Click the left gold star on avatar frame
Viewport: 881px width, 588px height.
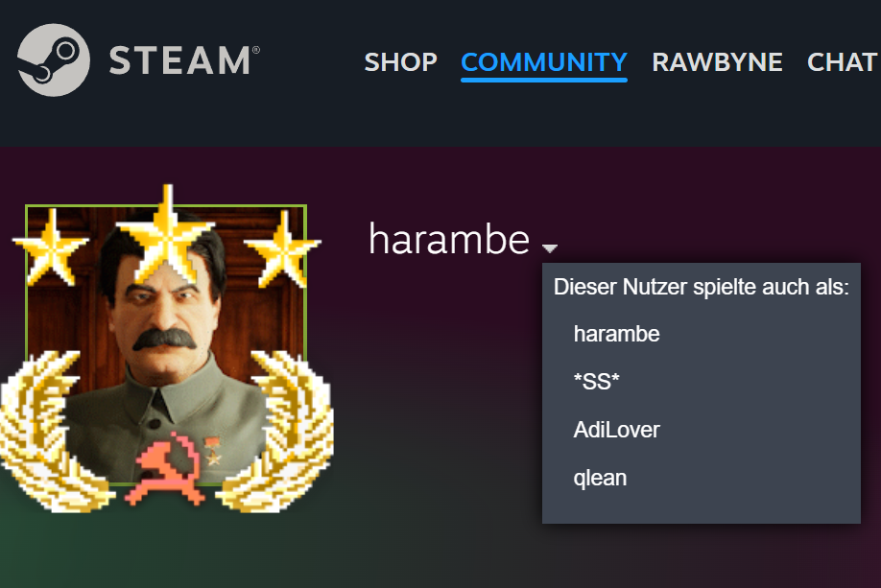click(x=51, y=247)
